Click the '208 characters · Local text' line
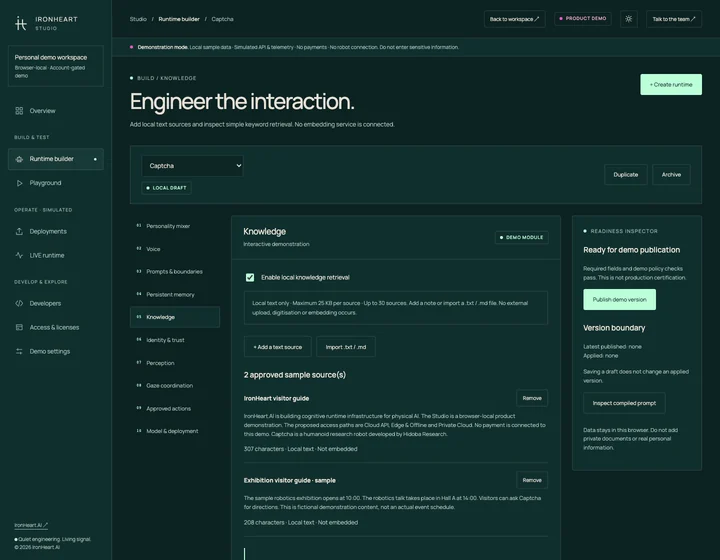 coord(301,522)
